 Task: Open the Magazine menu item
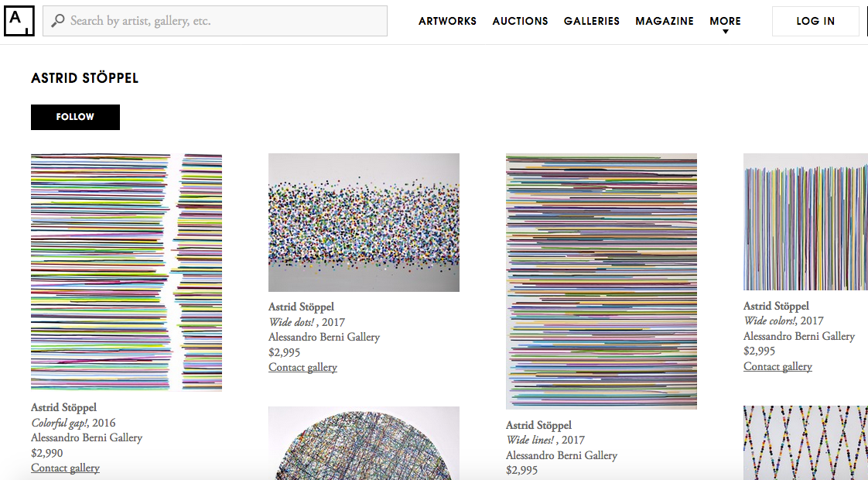point(665,21)
